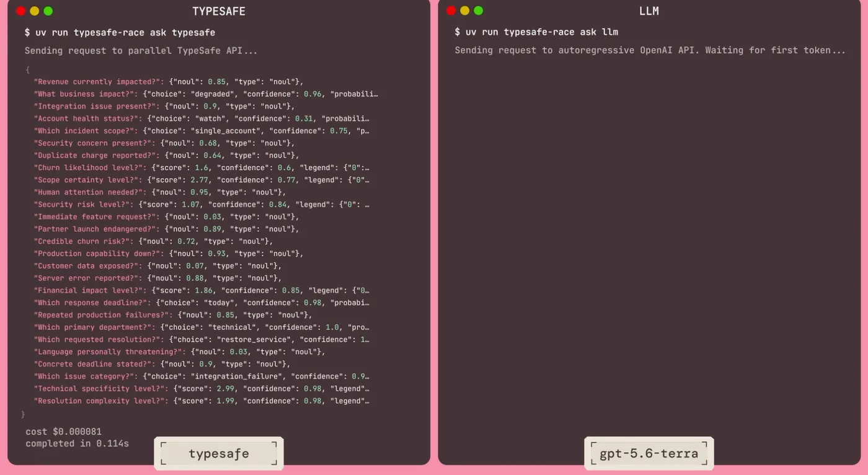Click the 'Waiting for first token...' status line

(650, 50)
